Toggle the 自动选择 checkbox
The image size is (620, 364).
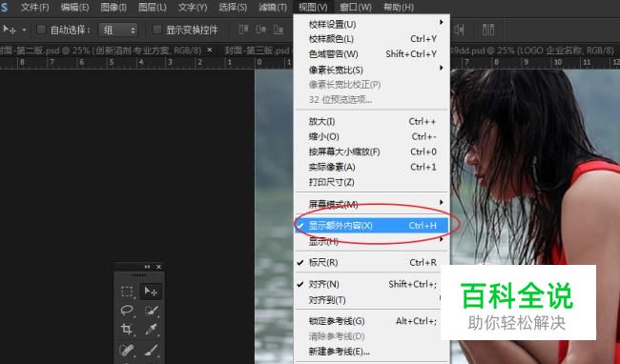pos(41,30)
